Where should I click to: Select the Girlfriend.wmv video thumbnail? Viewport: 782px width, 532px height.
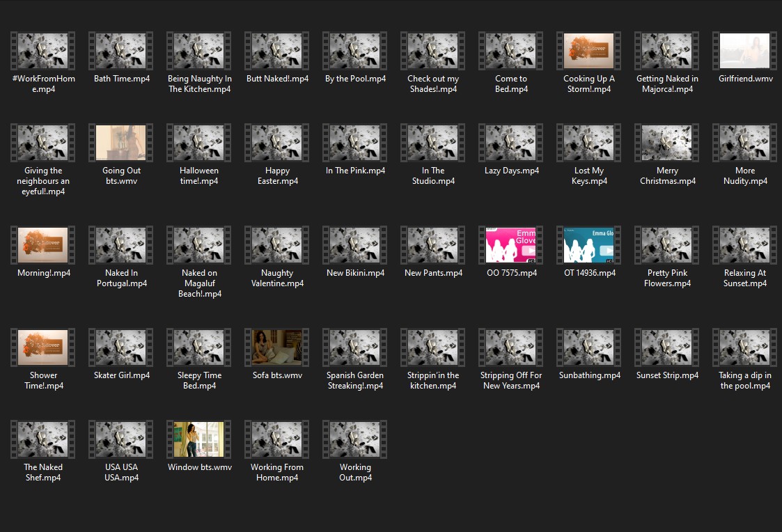coord(744,51)
